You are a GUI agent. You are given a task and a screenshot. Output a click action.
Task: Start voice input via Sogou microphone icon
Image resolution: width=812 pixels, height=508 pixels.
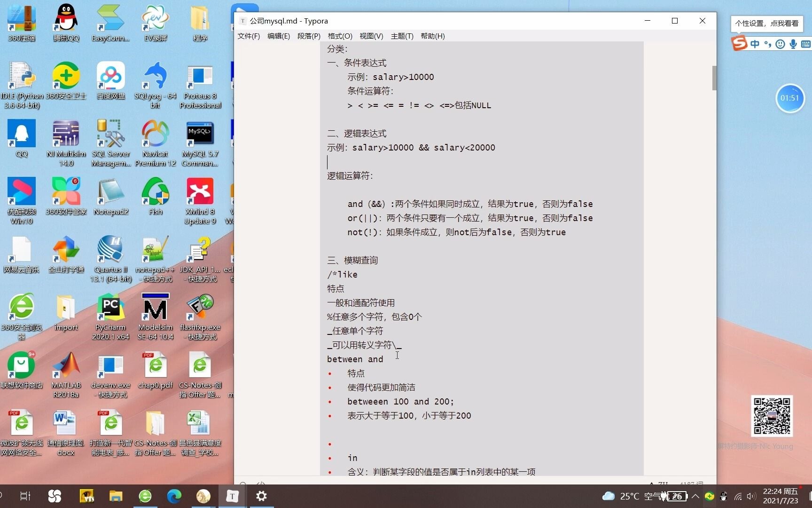point(793,44)
